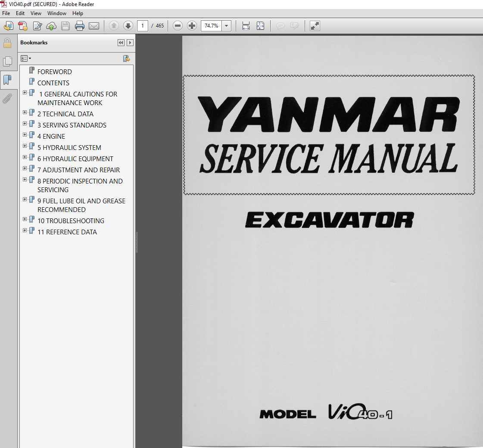Click the Add sticky note icon
Image resolution: width=483 pixels, height=448 pixels.
(280, 26)
